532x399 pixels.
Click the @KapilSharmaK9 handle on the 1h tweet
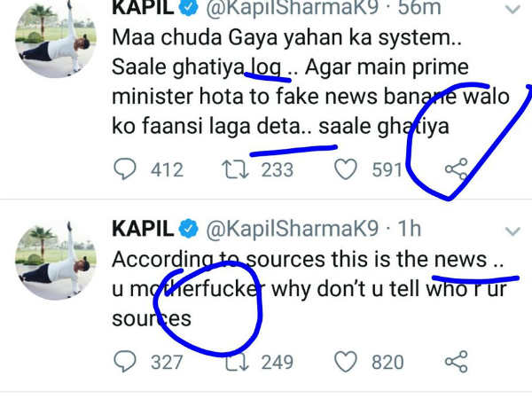(291, 229)
